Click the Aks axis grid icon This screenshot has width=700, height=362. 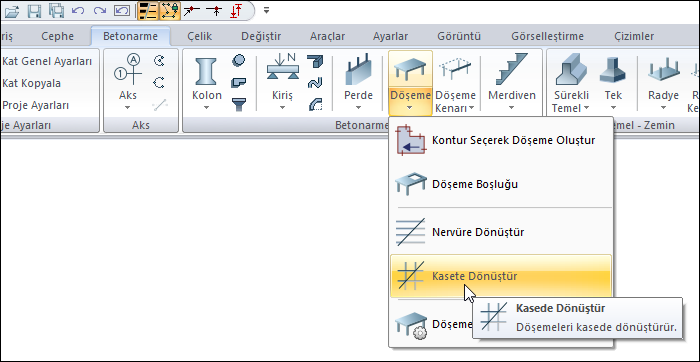128,70
